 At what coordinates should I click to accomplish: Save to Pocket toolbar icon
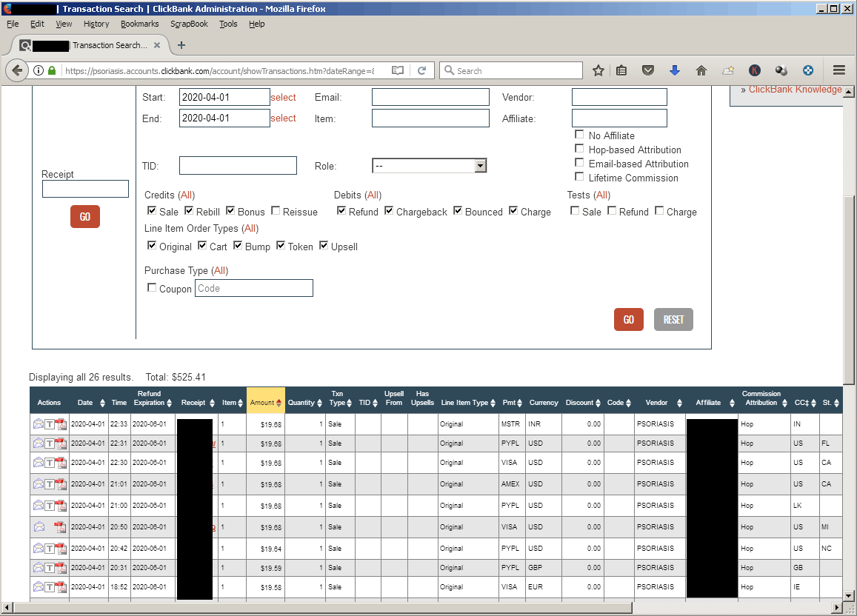coord(647,70)
